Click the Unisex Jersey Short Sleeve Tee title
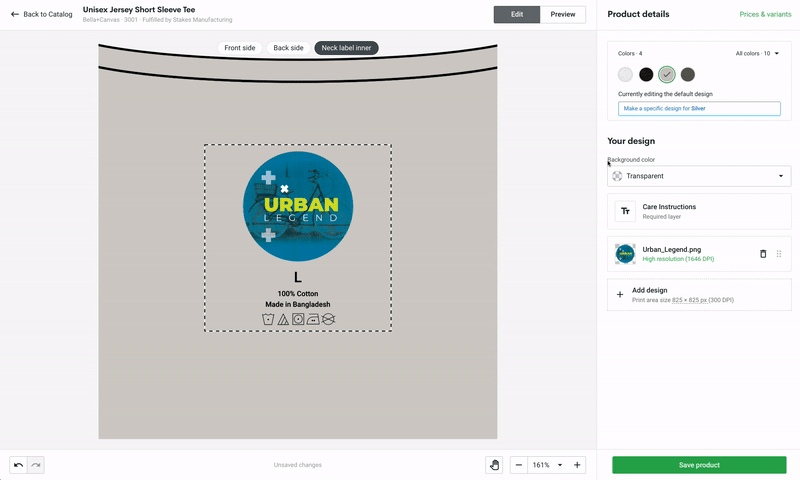The image size is (800, 480). (139, 10)
